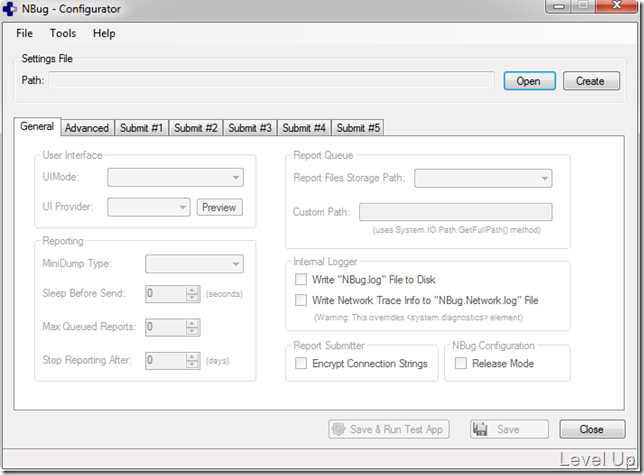Screen dimensions: 644x475
Task: Click the Open settings file button
Action: pyautogui.click(x=529, y=81)
